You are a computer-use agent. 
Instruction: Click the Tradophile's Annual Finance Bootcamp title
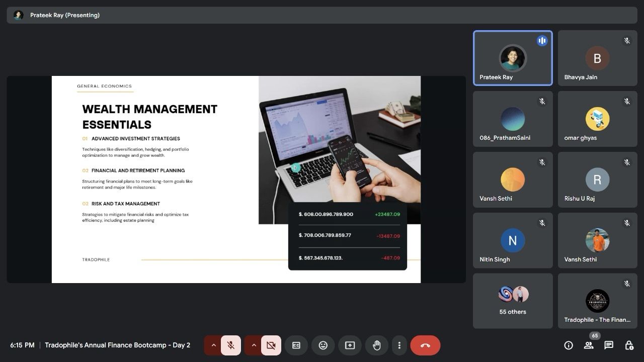(x=117, y=345)
